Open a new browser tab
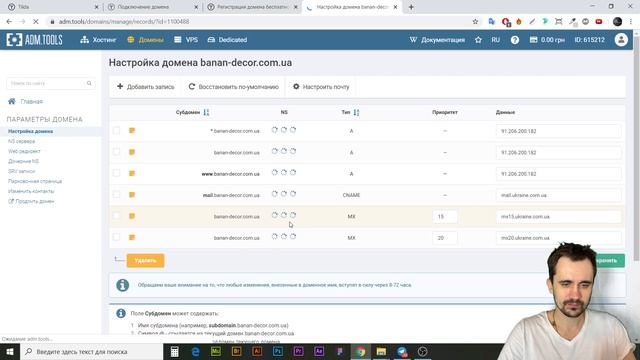Screen dimensions: 640x360 tap(411, 7)
